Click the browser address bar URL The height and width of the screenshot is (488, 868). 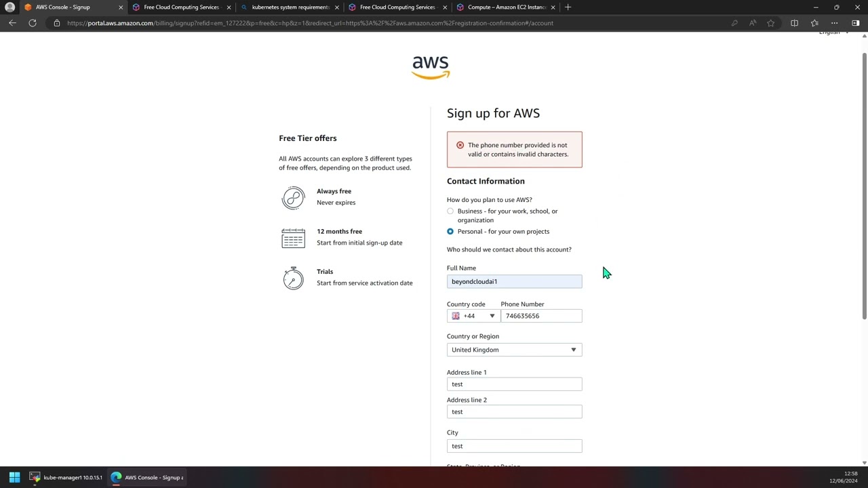[310, 23]
